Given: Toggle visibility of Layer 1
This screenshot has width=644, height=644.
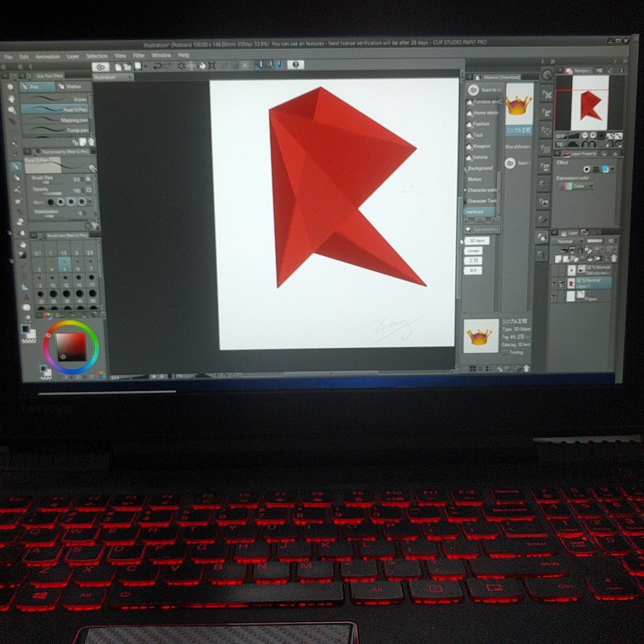Looking at the screenshot, I should click(553, 283).
